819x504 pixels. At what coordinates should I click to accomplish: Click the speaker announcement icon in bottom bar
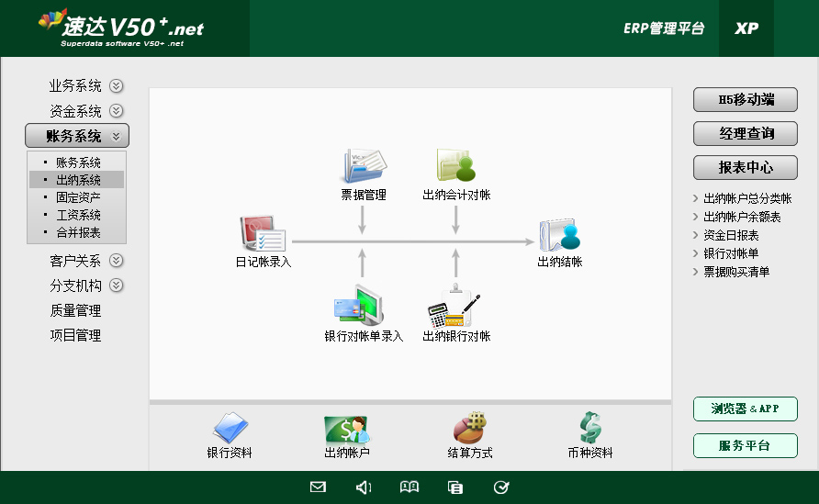(x=364, y=487)
